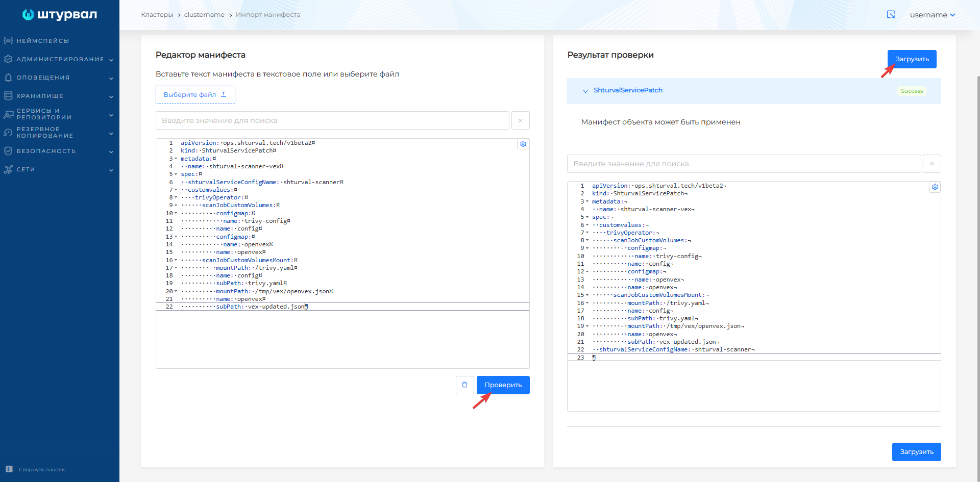The height and width of the screenshot is (482, 980).
Task: Open settings gear in result code viewer
Action: click(x=935, y=187)
